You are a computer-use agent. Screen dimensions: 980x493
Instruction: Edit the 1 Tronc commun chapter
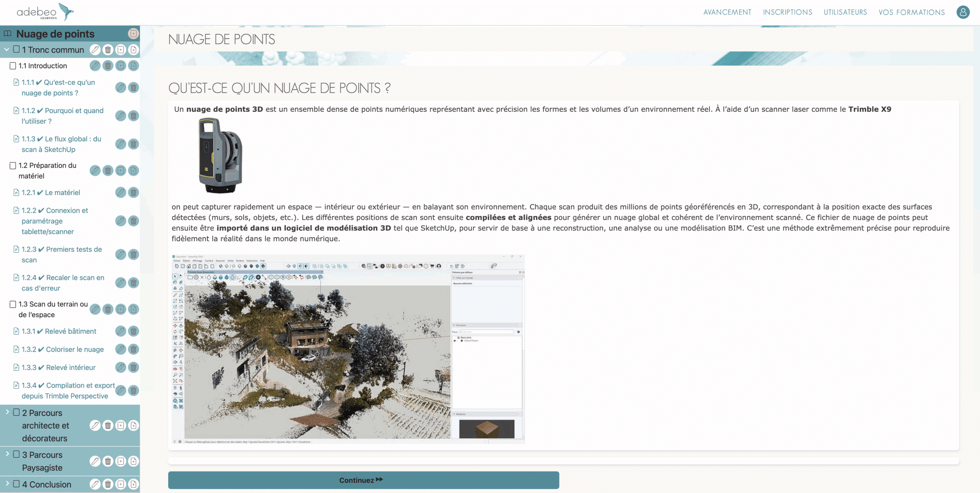pyautogui.click(x=95, y=50)
